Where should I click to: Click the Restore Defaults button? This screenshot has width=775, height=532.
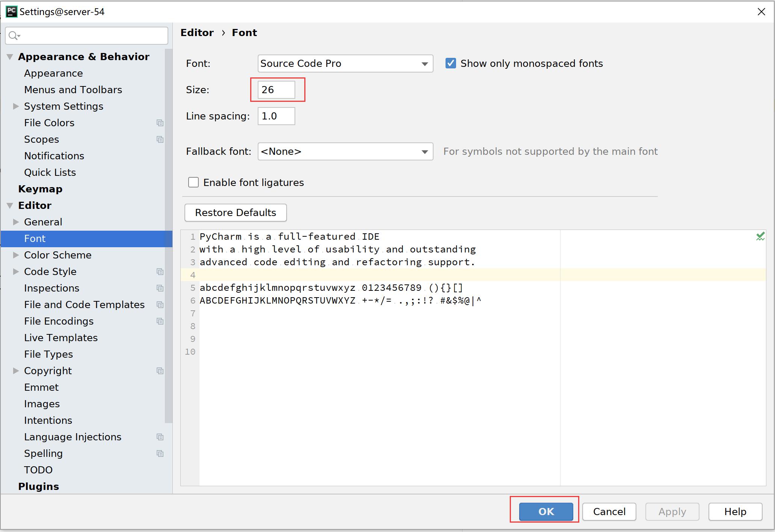[x=235, y=213]
